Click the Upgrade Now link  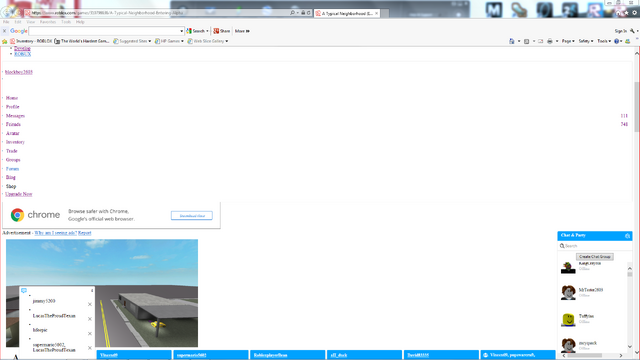click(19, 194)
